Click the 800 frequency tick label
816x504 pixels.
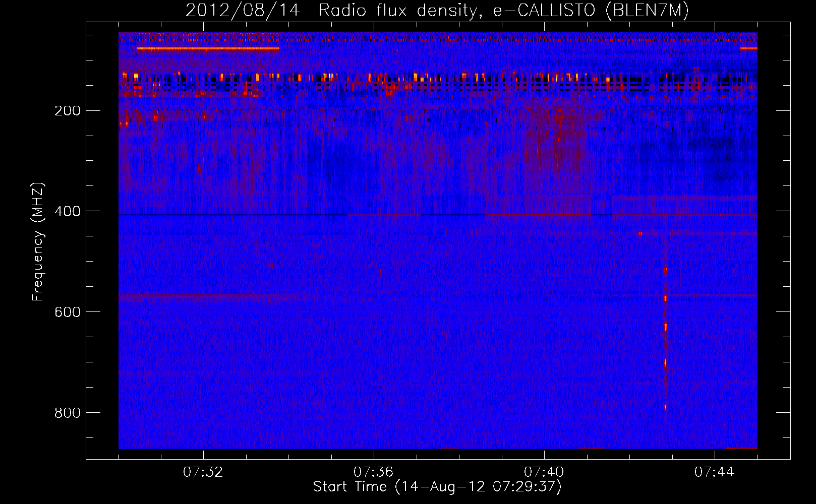(x=68, y=413)
